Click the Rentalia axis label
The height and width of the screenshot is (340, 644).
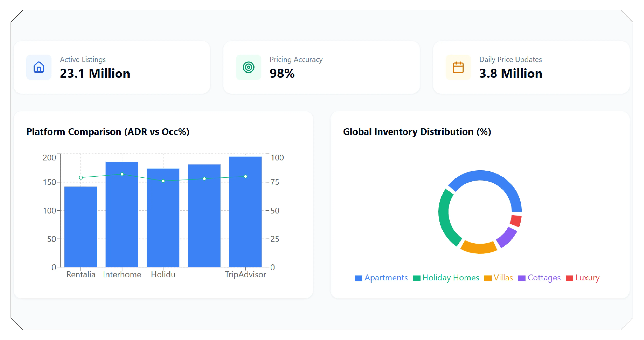[x=81, y=275]
